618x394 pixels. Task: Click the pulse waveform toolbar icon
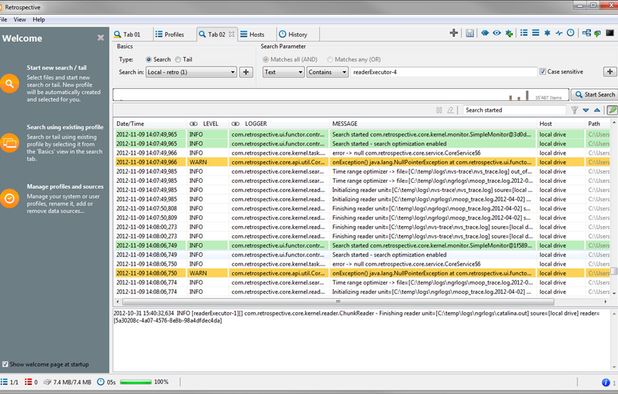tap(559, 33)
